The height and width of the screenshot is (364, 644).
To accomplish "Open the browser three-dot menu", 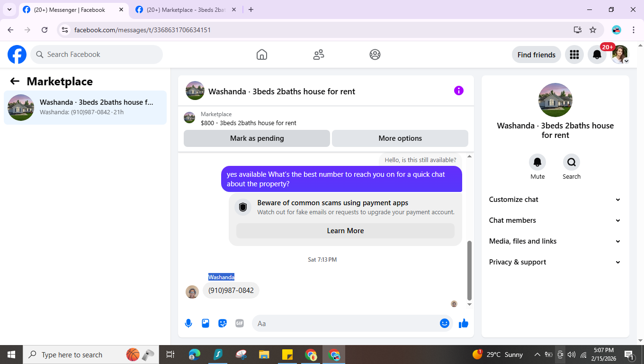I will coord(634,30).
